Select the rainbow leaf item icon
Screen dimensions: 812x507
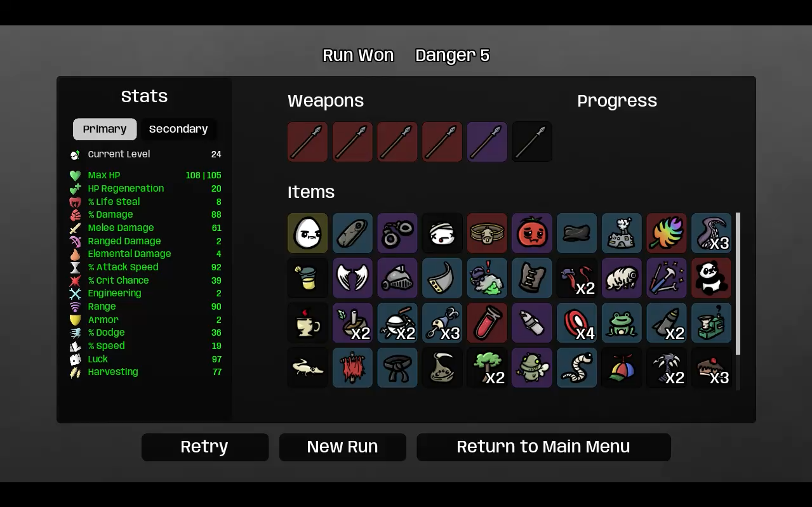(667, 233)
